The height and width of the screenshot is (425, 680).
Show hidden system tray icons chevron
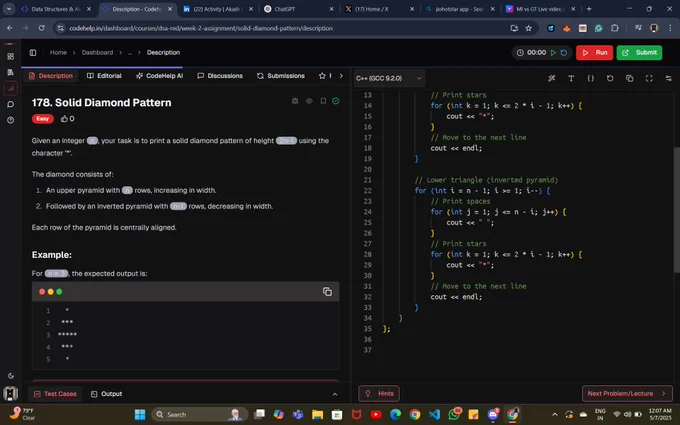[555, 415]
